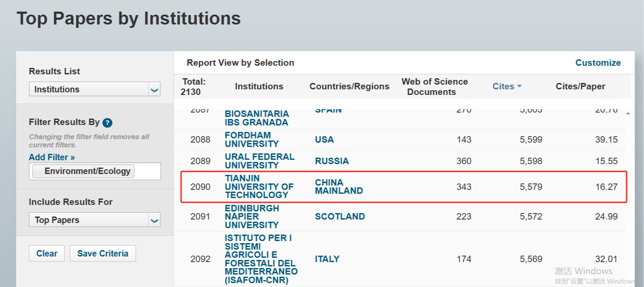Click the Filter Results By help icon

[107, 123]
